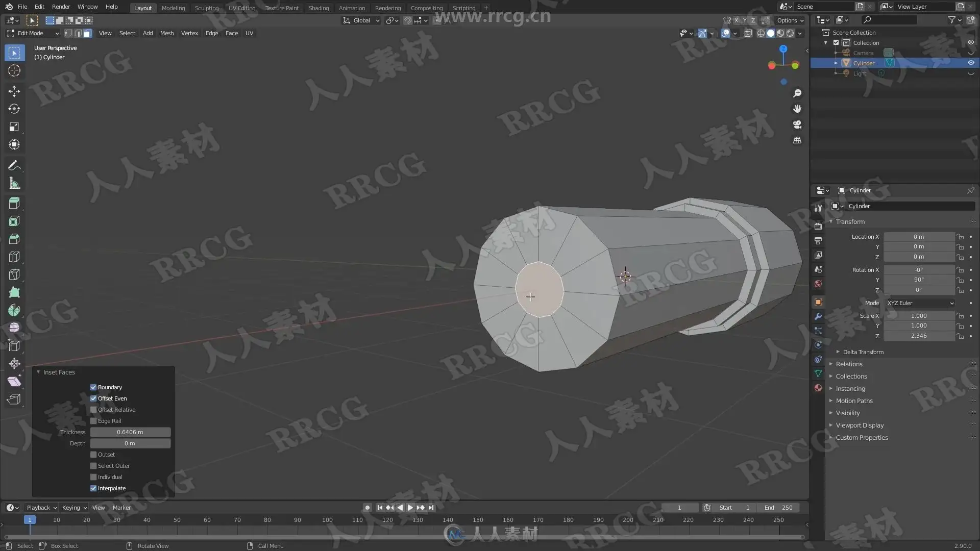Select the Move tool in toolbar
This screenshot has width=980, height=551.
click(14, 91)
